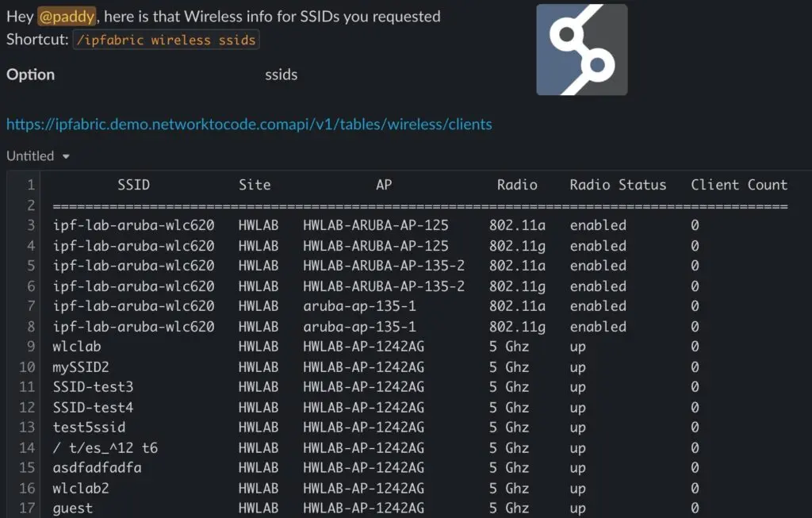Click 802.11g radio value on line 6
Image resolution: width=812 pixels, height=518 pixels.
tap(517, 286)
